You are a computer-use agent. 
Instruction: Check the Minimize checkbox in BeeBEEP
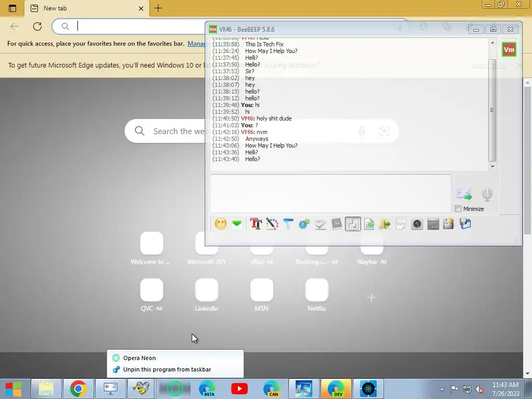coord(458,209)
